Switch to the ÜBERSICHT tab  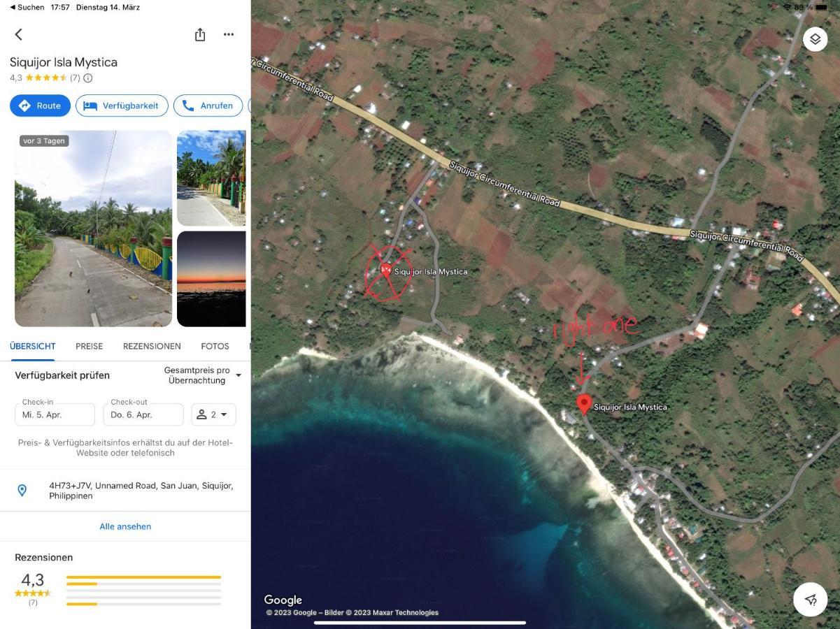pyautogui.click(x=33, y=346)
